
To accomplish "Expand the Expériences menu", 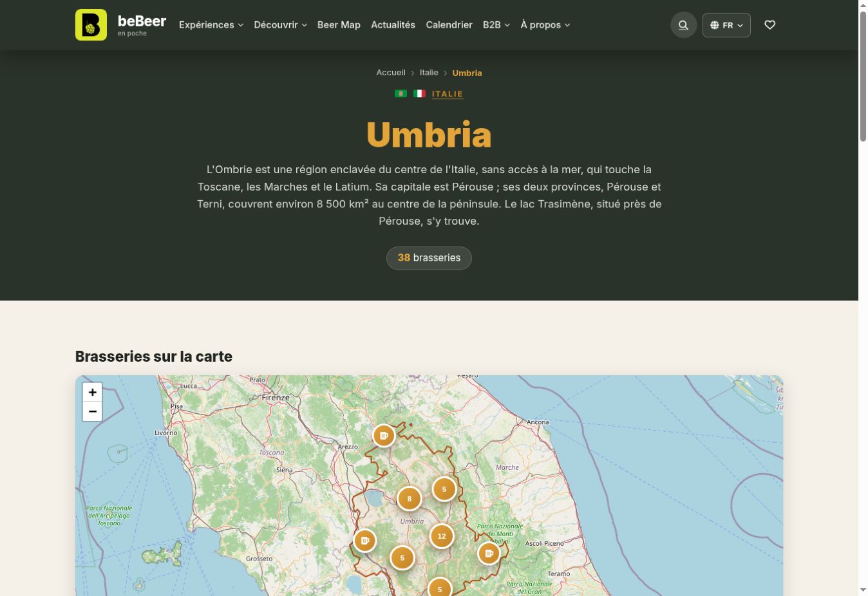I will [211, 25].
